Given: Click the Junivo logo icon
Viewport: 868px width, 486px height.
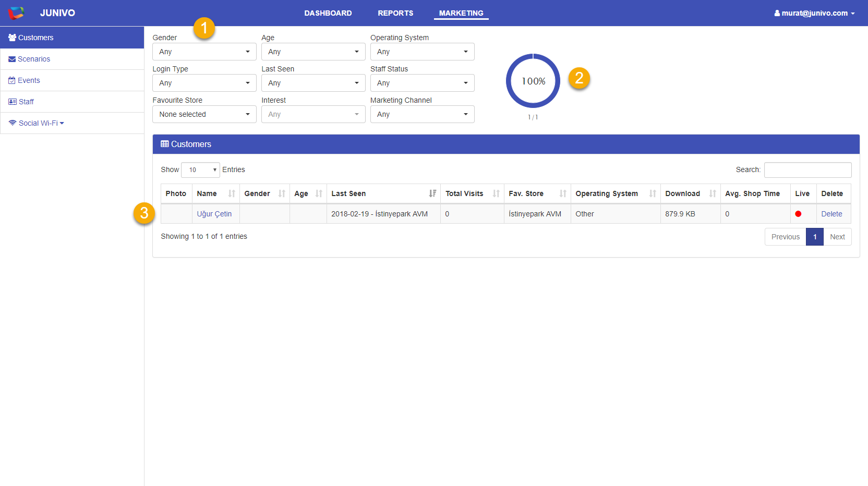Looking at the screenshot, I should 16,13.
